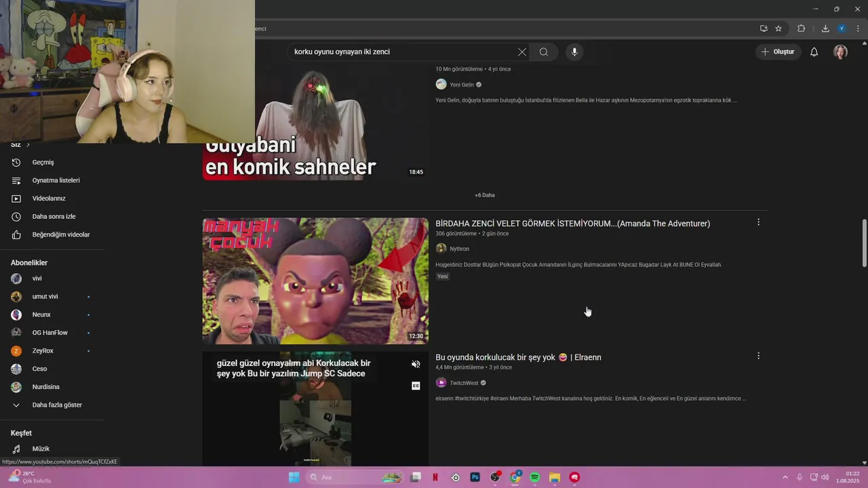Open volume control in system tray
Screen dimensions: 868x488
[x=825, y=477]
